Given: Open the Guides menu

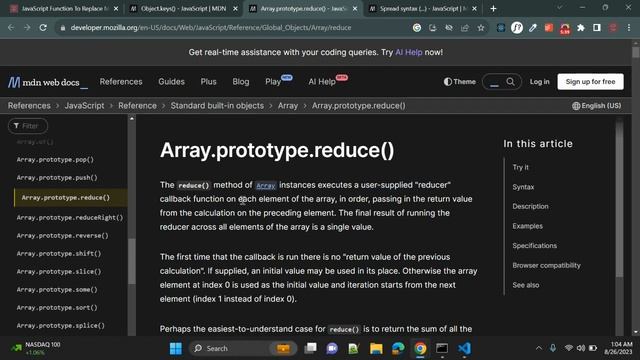Looking at the screenshot, I should pos(171,82).
